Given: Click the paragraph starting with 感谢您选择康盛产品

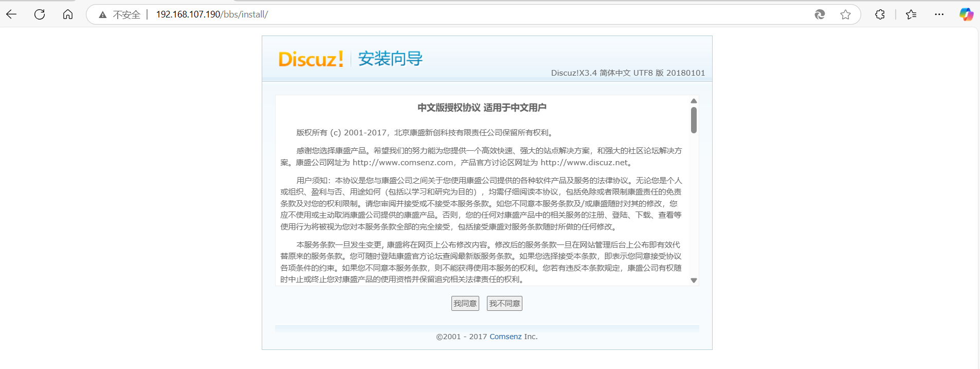Looking at the screenshot, I should tap(481, 156).
